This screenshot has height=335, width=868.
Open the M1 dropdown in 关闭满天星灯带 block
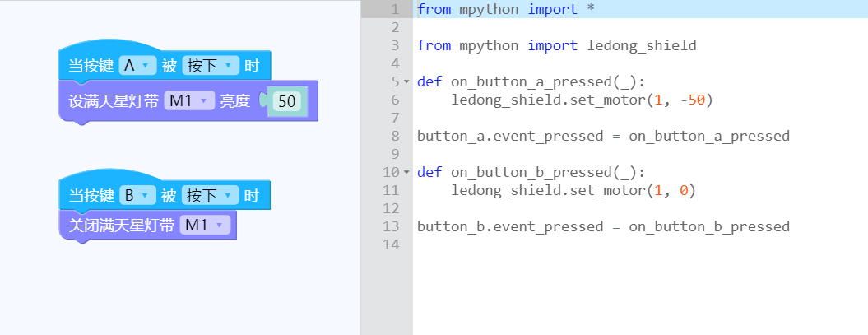(205, 226)
